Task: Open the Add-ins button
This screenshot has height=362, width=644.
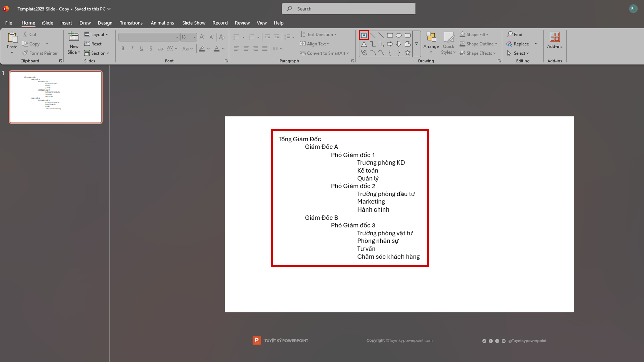Action: point(555,40)
